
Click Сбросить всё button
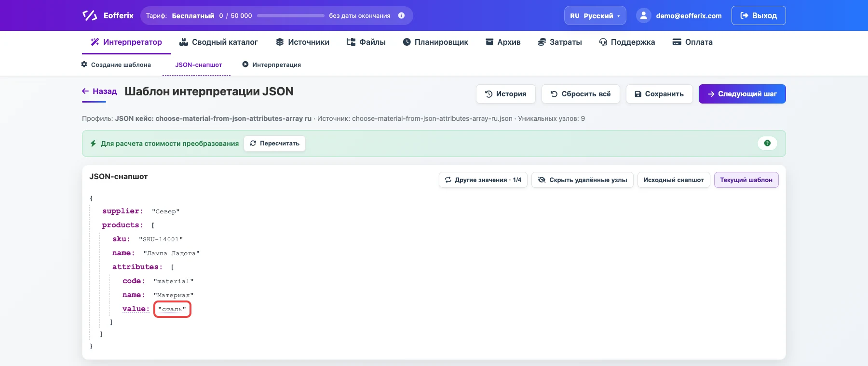pos(581,94)
